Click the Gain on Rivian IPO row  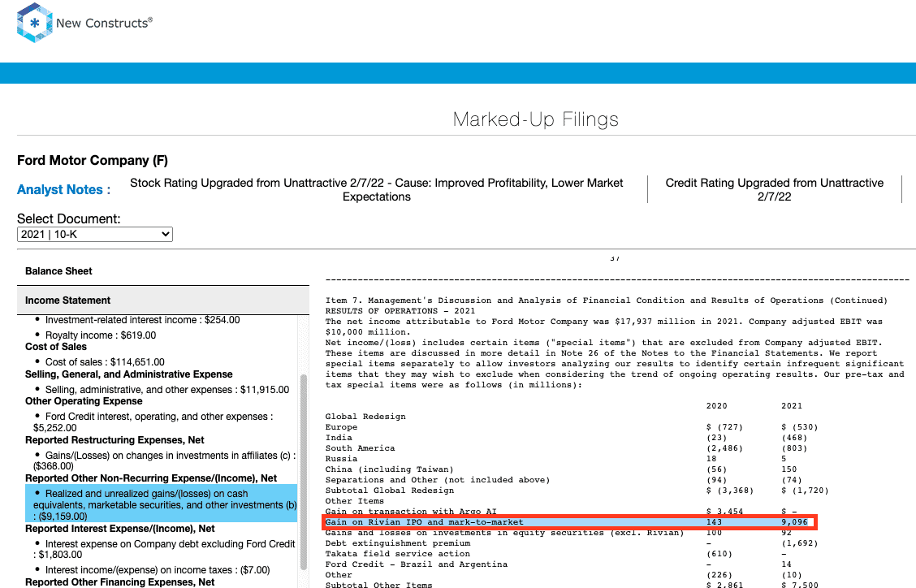click(569, 522)
